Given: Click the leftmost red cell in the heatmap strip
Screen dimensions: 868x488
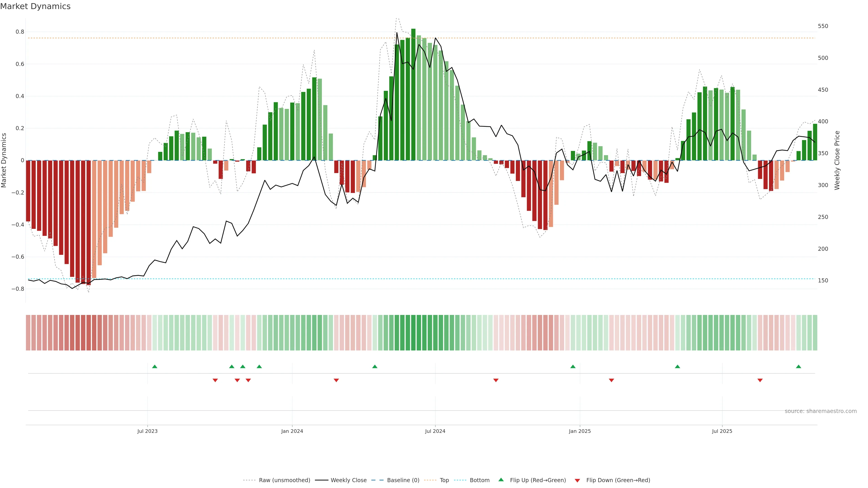Looking at the screenshot, I should [x=28, y=332].
